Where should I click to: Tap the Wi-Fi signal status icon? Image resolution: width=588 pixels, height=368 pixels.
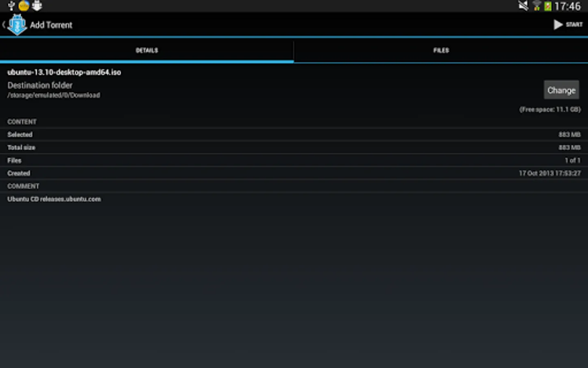537,6
